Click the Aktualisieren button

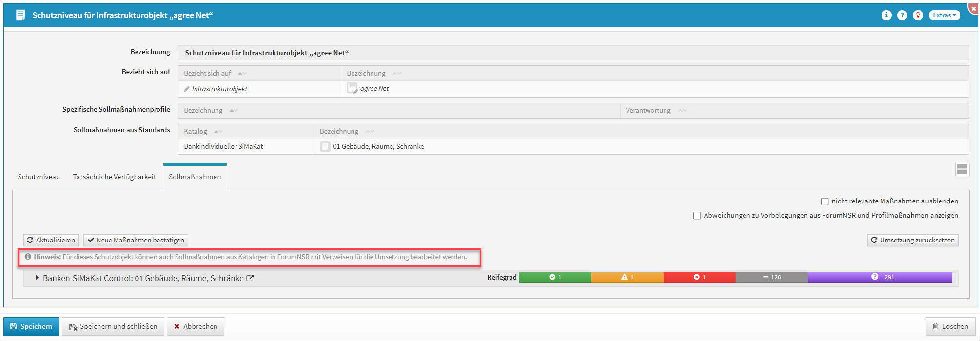coord(51,240)
